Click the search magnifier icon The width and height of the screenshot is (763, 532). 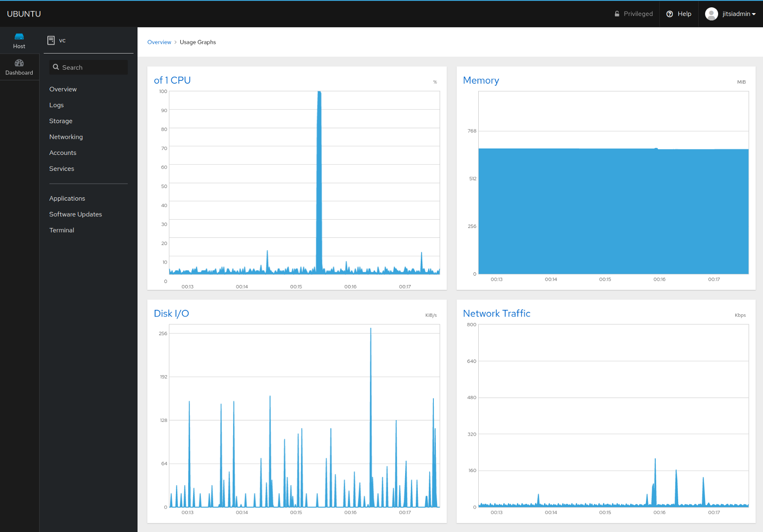[x=56, y=67]
